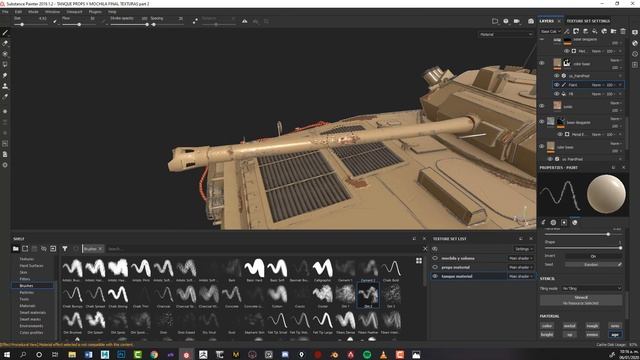Click the Stencil no resource selected button

(x=581, y=300)
